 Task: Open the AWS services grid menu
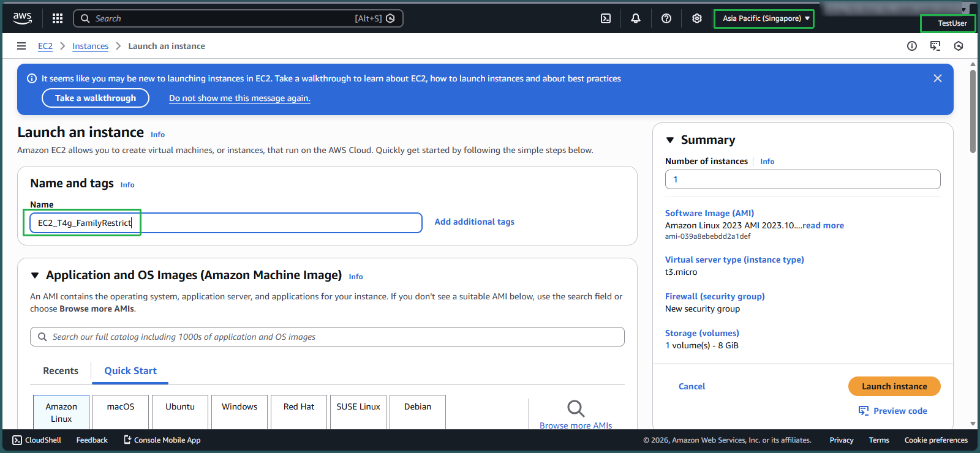[58, 18]
